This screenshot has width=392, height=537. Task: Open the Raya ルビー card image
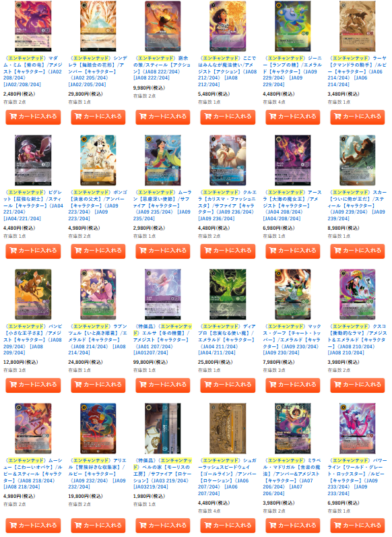[x=358, y=26]
